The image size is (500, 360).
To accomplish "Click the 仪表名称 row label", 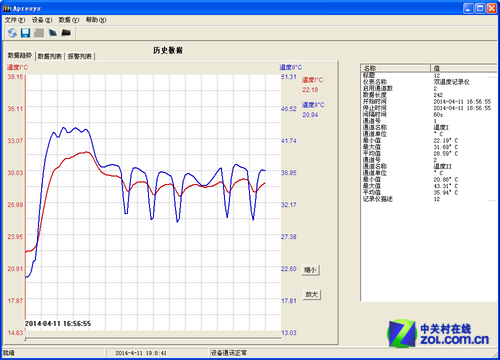I will tap(375, 82).
